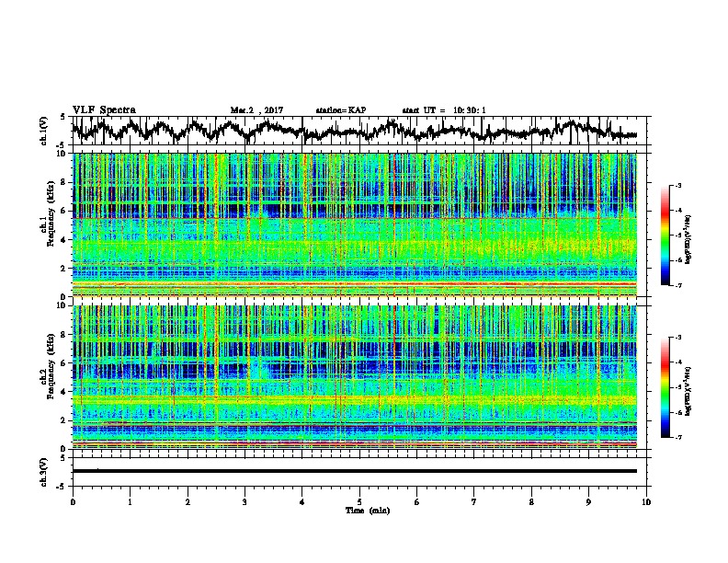This screenshot has width=728, height=563.
Task: Click the 'Time (min)' x-axis label
Action: coord(368,511)
